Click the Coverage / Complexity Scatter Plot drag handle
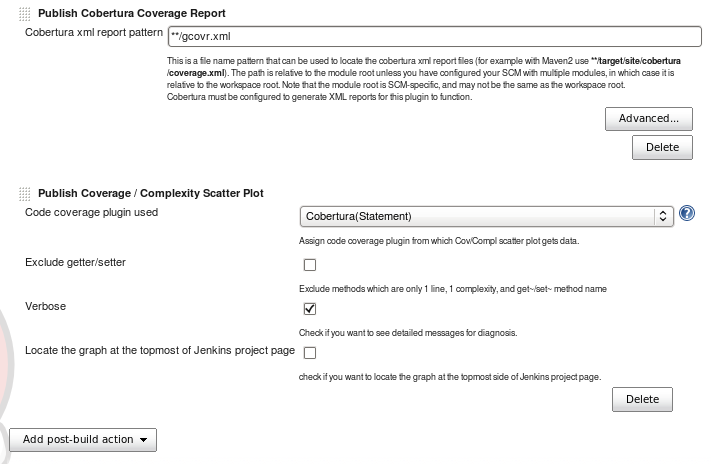Screen dimensions: 711x464 click(x=25, y=193)
